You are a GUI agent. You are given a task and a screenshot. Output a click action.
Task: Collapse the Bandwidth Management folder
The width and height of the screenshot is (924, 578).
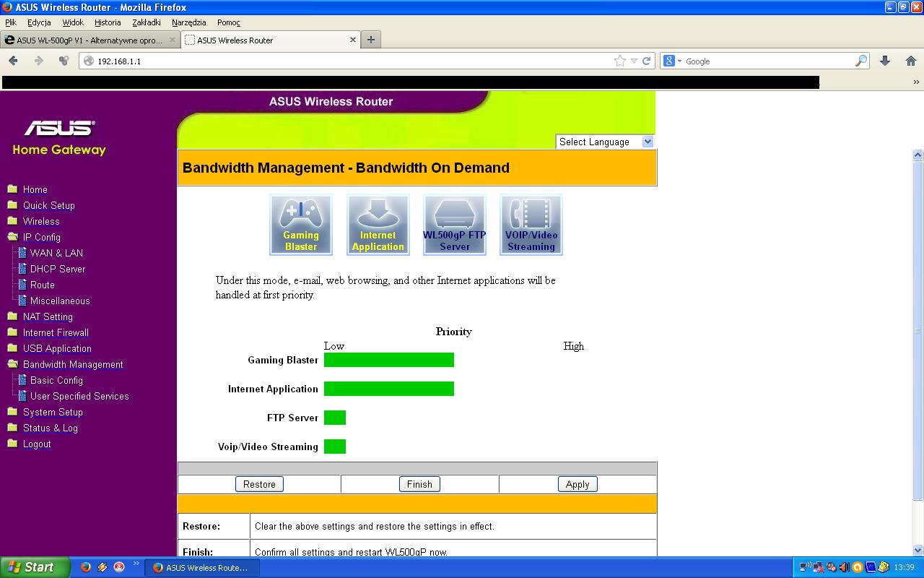pyautogui.click(x=12, y=363)
